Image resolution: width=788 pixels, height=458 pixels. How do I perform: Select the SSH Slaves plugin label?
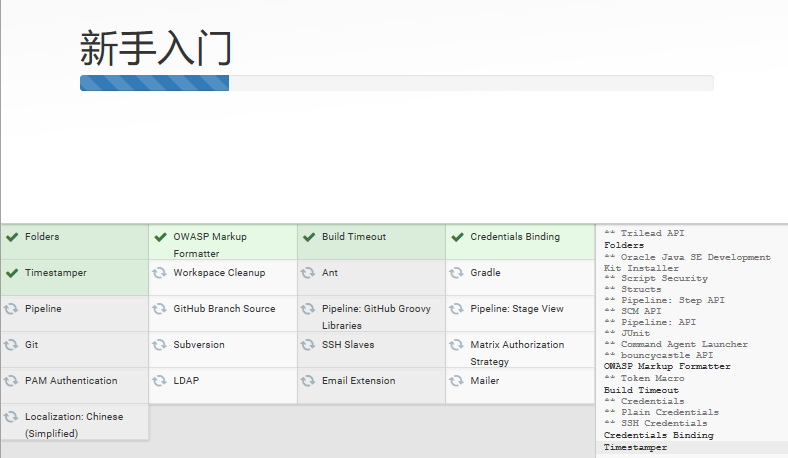coord(348,345)
